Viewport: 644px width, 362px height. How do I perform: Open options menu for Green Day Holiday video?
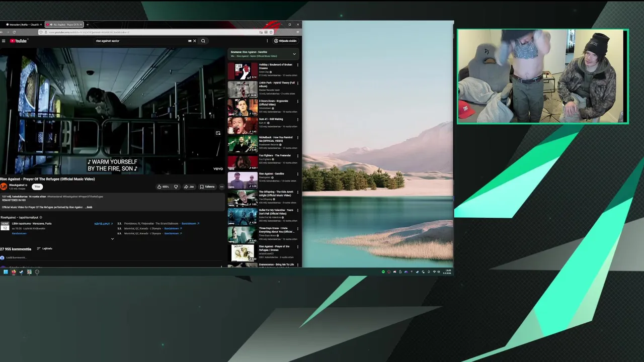[297, 65]
